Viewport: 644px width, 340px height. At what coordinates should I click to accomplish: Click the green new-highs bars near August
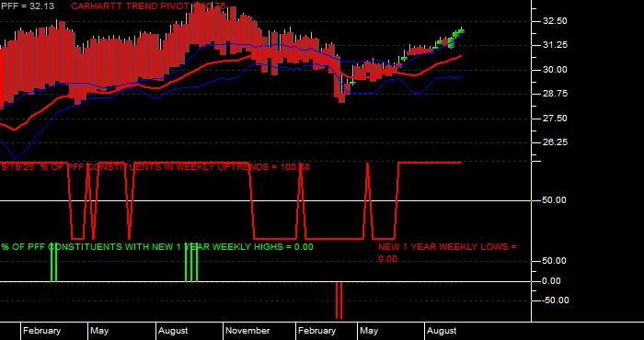coord(191,262)
